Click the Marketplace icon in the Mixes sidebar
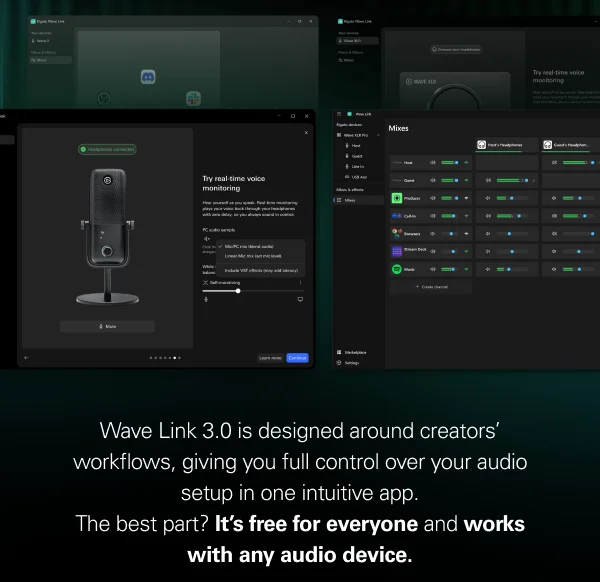The height and width of the screenshot is (582, 600). (x=339, y=352)
